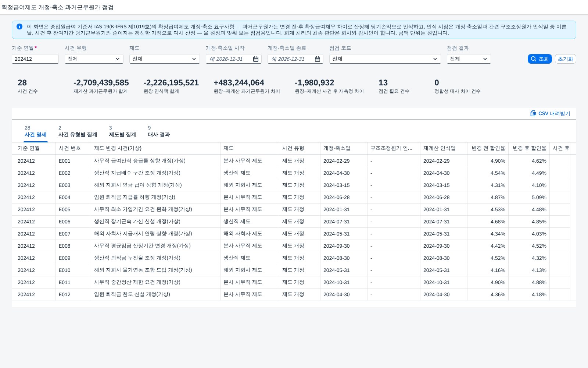
Task: Open the 점검 코드 dropdown
Action: (x=385, y=59)
